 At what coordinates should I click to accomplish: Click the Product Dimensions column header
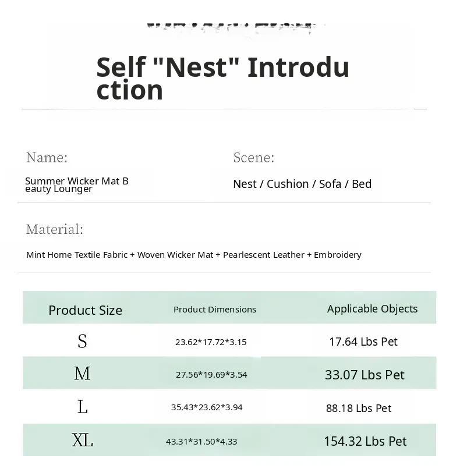[x=214, y=310]
